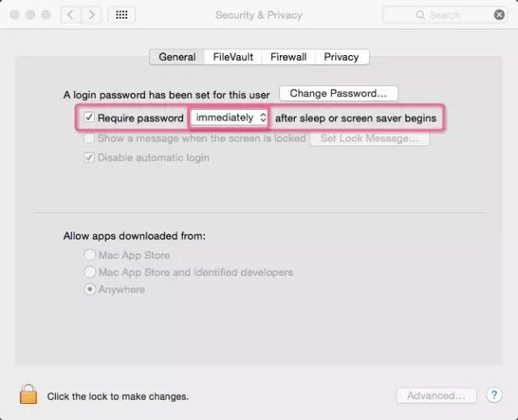Image resolution: width=518 pixels, height=420 pixels.
Task: Open the help question mark button
Action: [495, 396]
